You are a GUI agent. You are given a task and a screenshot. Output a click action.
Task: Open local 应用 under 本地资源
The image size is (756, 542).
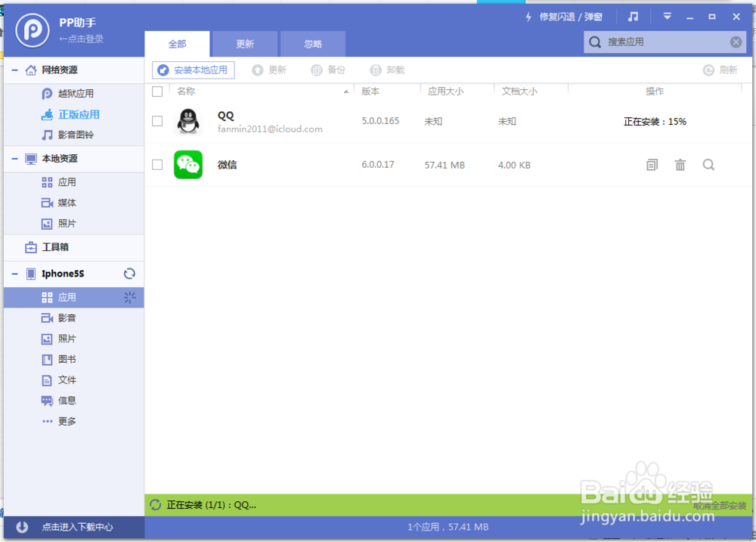coord(59,182)
